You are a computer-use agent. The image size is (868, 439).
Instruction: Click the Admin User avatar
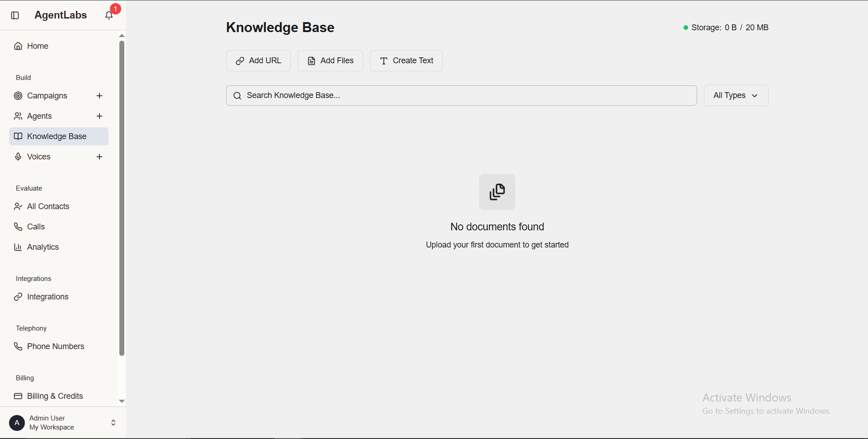point(17,422)
